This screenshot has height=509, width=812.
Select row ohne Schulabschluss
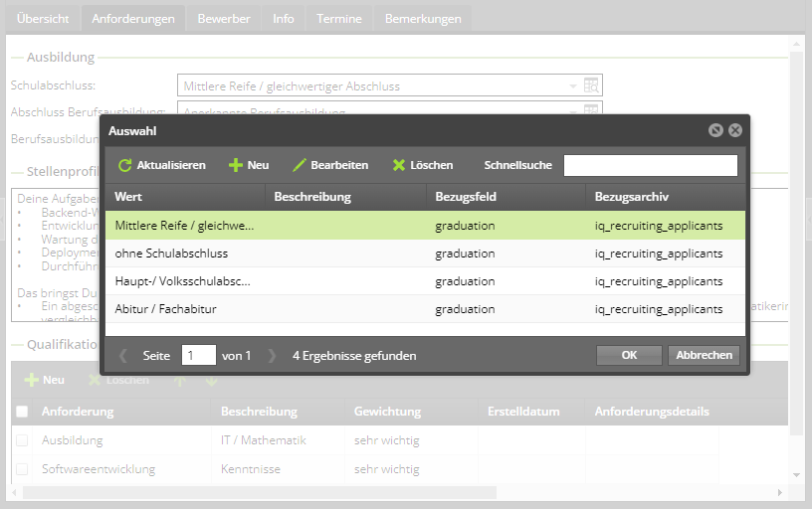pyautogui.click(x=425, y=254)
